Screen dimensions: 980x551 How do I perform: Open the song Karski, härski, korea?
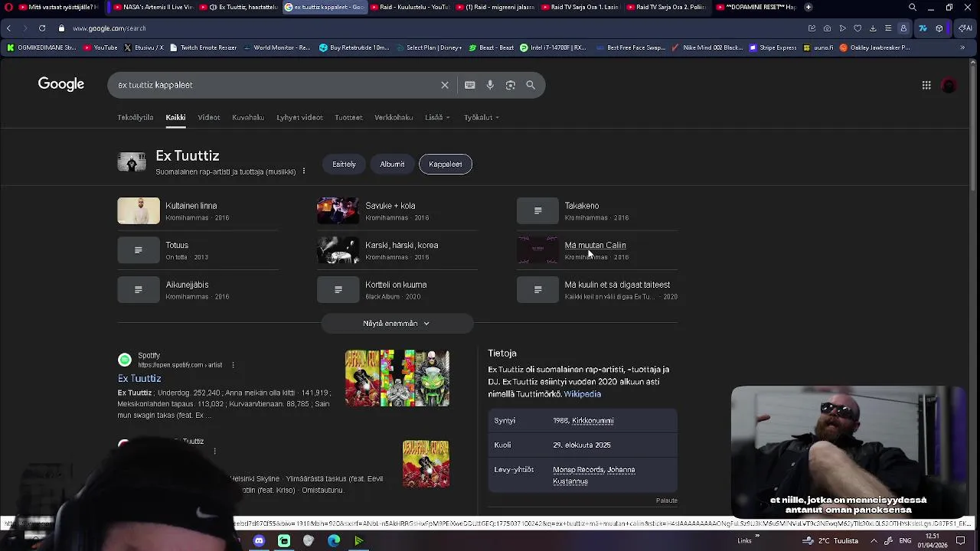(402, 245)
